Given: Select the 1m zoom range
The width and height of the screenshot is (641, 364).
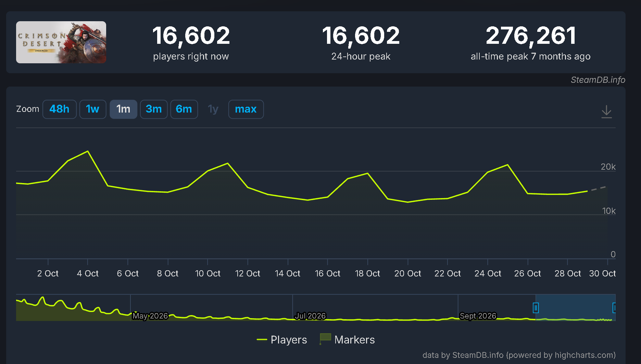Looking at the screenshot, I should 123,109.
